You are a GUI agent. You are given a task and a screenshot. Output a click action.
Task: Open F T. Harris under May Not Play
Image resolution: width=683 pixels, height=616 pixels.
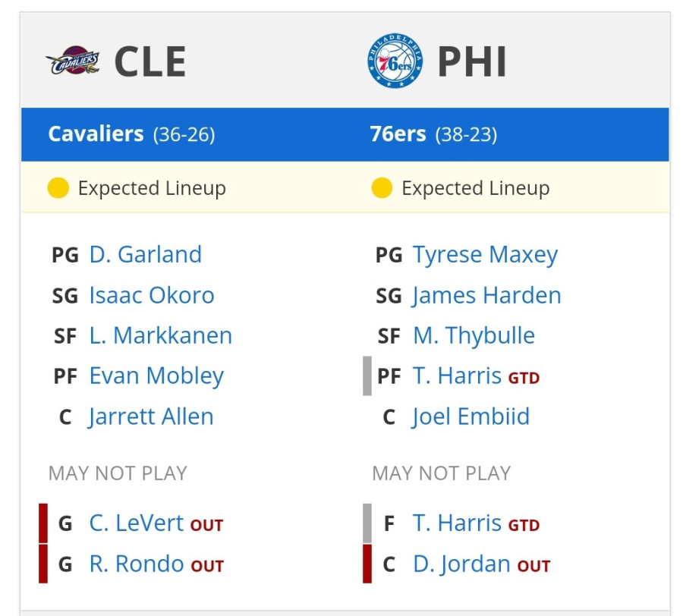click(x=458, y=523)
